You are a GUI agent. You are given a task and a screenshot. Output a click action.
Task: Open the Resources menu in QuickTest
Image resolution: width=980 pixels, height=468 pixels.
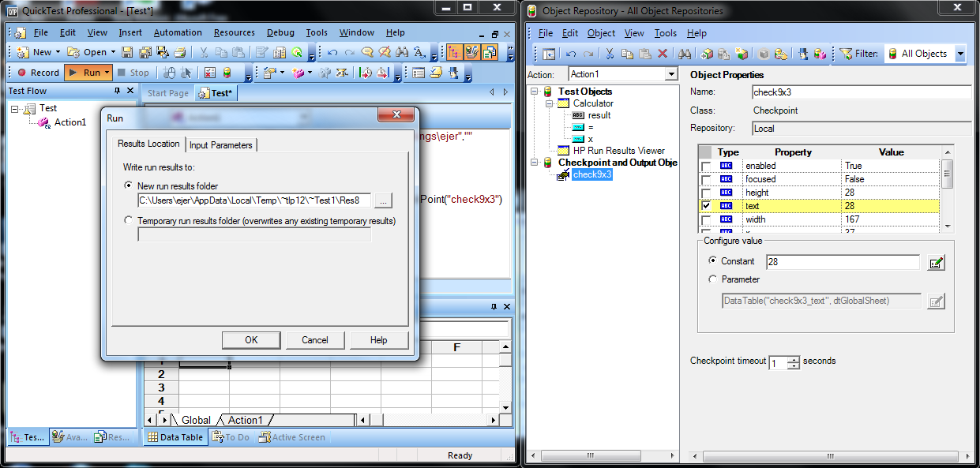click(235, 33)
